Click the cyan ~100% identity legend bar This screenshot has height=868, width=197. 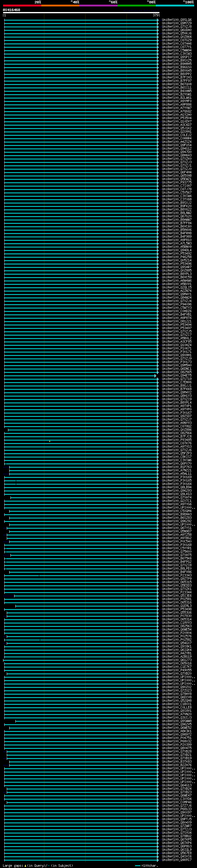click(175, 6)
